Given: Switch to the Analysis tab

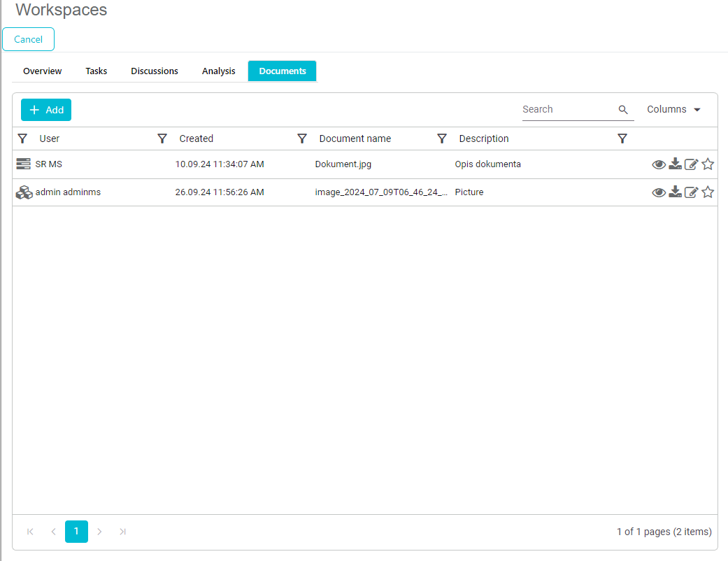Looking at the screenshot, I should pyautogui.click(x=218, y=71).
